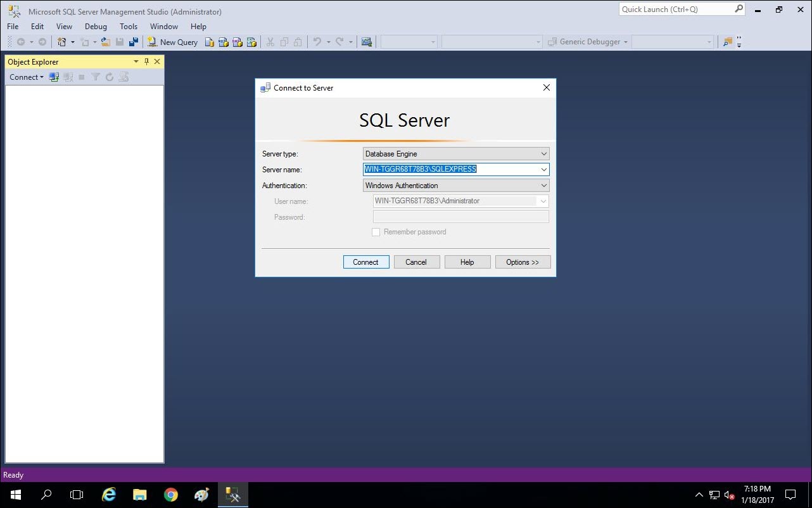Click the Quick Launch search field
This screenshot has height=508, width=812.
coord(675,10)
